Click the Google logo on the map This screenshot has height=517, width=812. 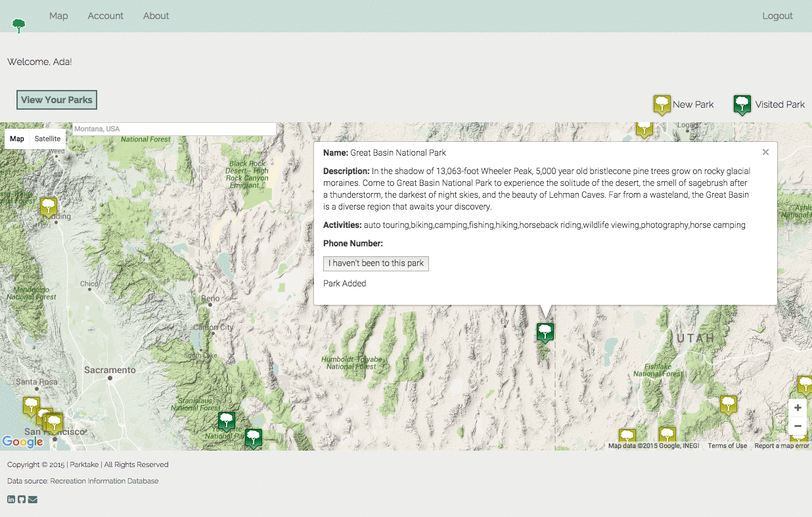click(x=22, y=442)
